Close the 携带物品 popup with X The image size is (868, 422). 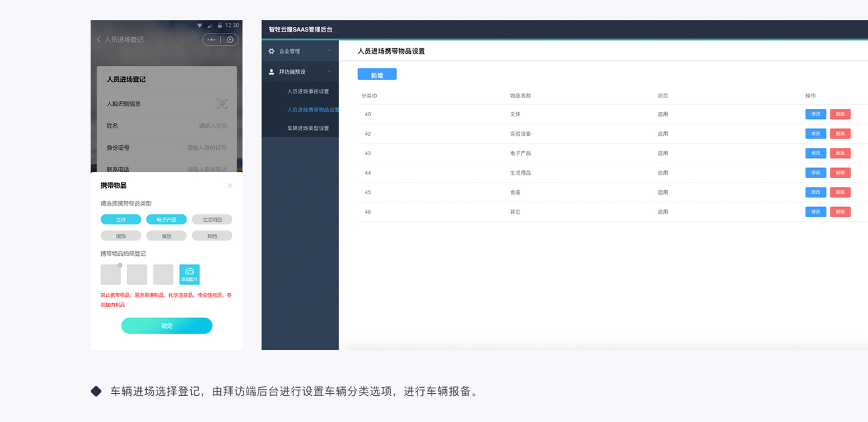(x=230, y=185)
